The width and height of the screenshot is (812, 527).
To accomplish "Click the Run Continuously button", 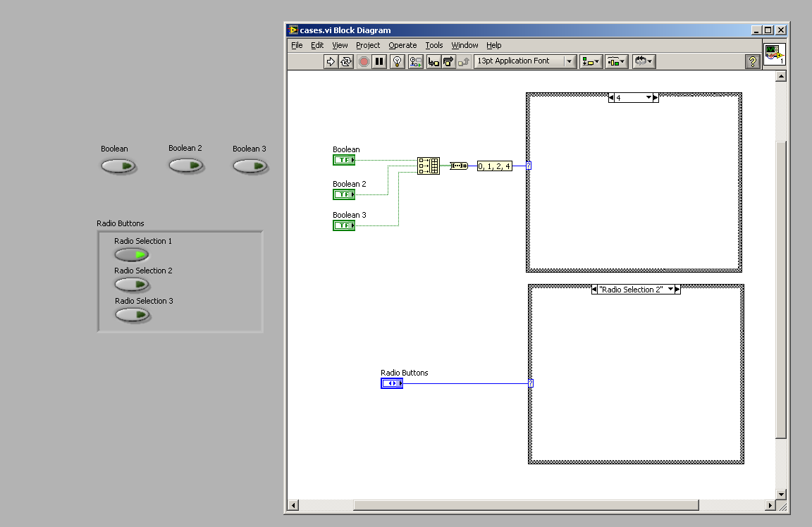I will pos(346,61).
